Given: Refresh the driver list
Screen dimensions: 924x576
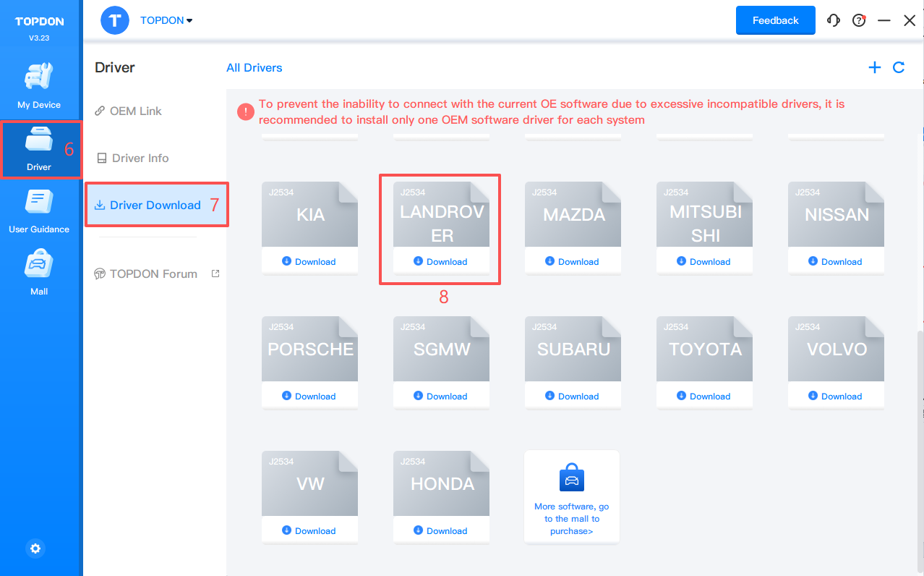Looking at the screenshot, I should point(899,67).
